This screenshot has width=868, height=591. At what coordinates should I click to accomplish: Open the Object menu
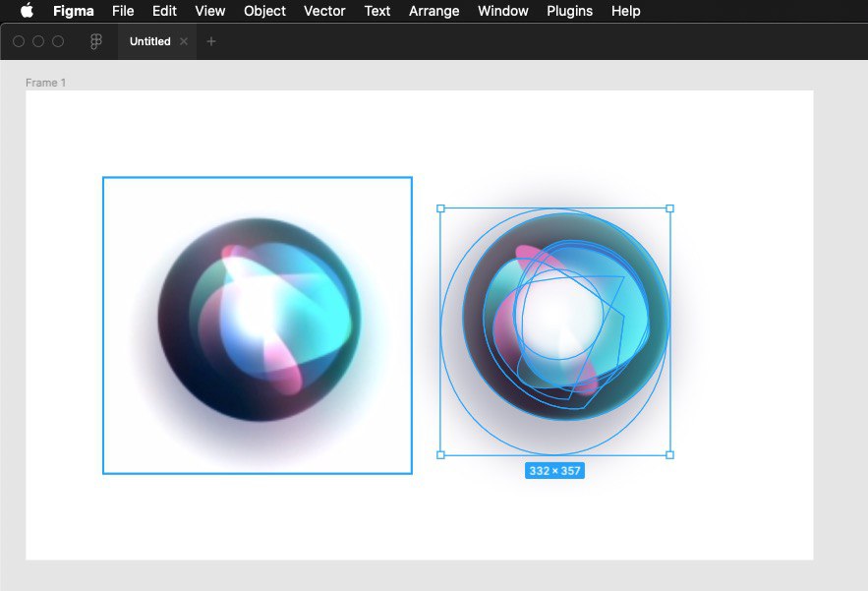point(264,11)
